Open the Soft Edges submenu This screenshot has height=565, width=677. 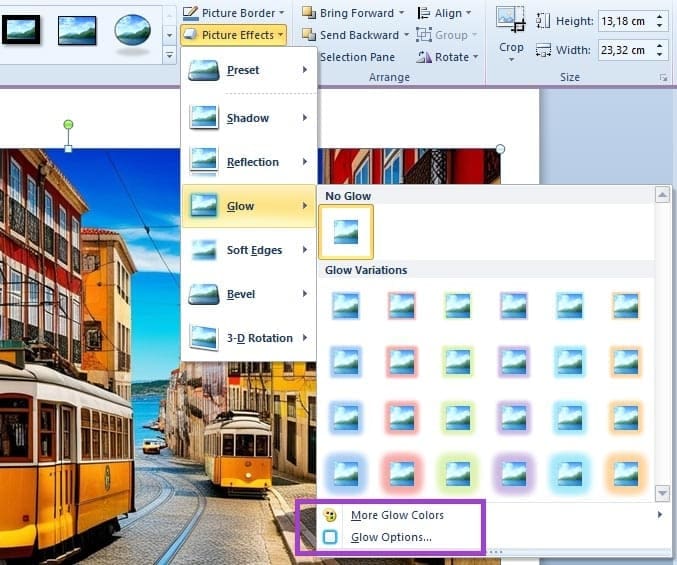point(249,250)
